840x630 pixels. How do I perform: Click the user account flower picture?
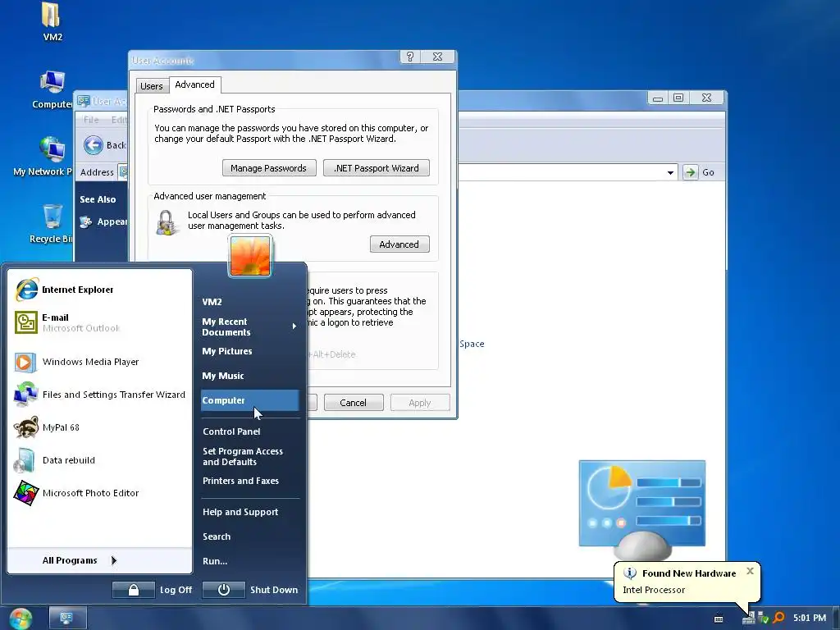pyautogui.click(x=249, y=256)
